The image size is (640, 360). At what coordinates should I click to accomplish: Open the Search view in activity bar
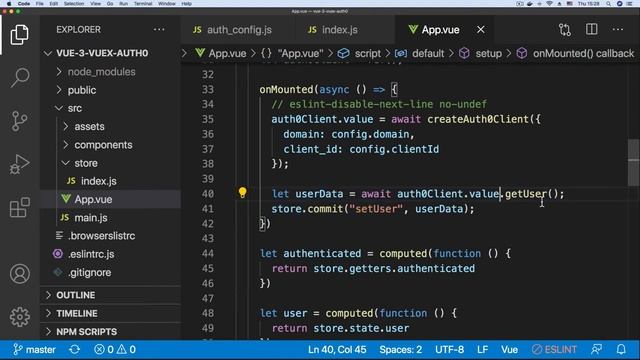[19, 77]
